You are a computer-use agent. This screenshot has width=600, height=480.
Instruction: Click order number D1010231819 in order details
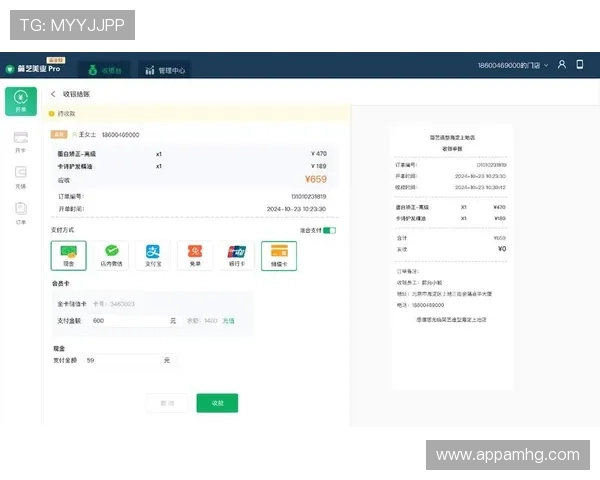[x=309, y=196]
